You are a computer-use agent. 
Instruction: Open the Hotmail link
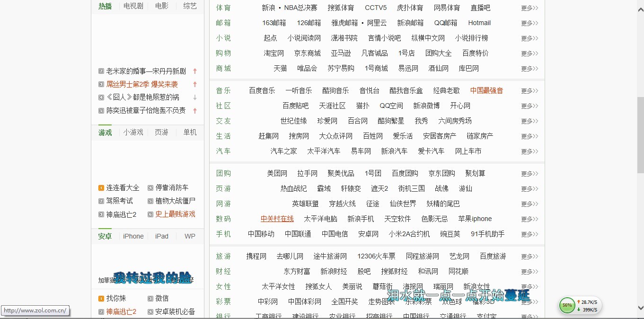479,23
